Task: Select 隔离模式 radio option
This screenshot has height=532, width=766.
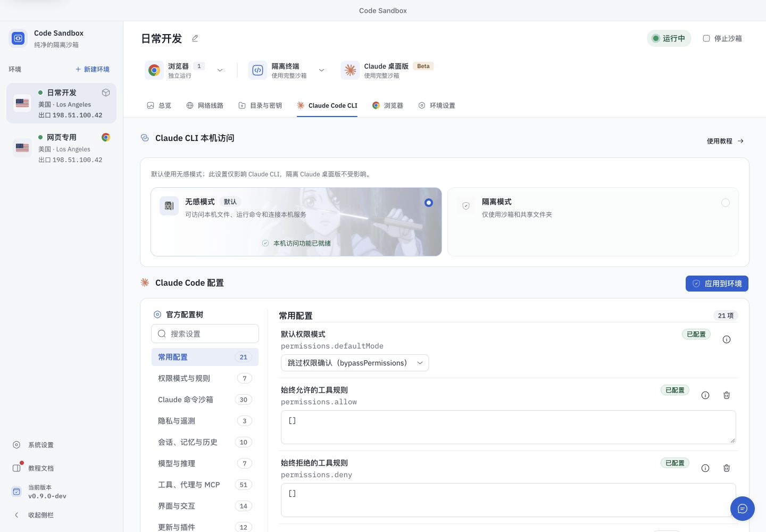Action: point(726,203)
